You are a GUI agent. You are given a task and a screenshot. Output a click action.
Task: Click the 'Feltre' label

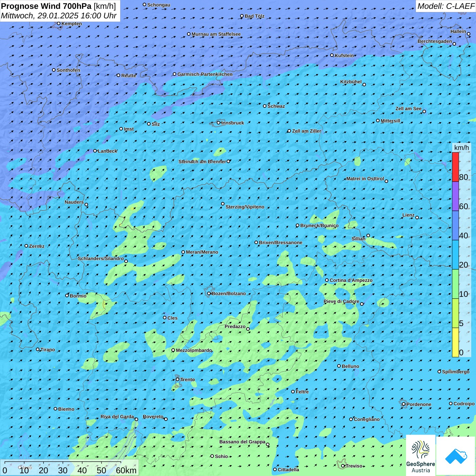[x=302, y=392]
